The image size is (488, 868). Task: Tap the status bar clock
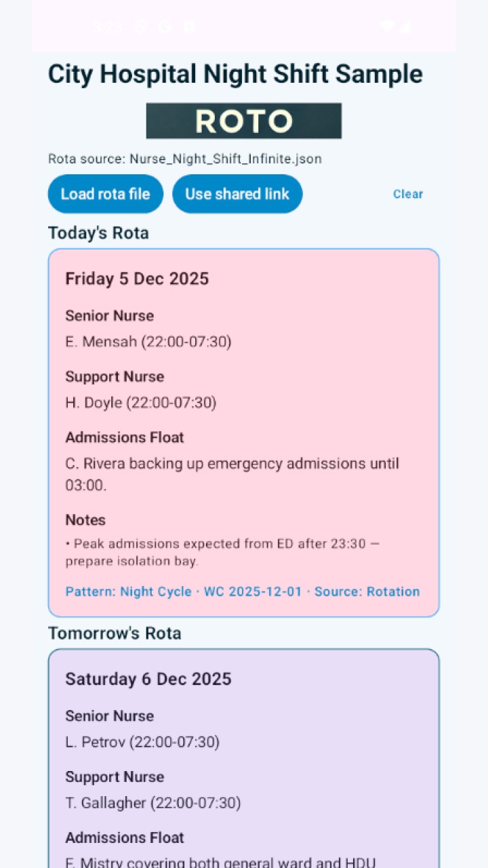point(108,26)
